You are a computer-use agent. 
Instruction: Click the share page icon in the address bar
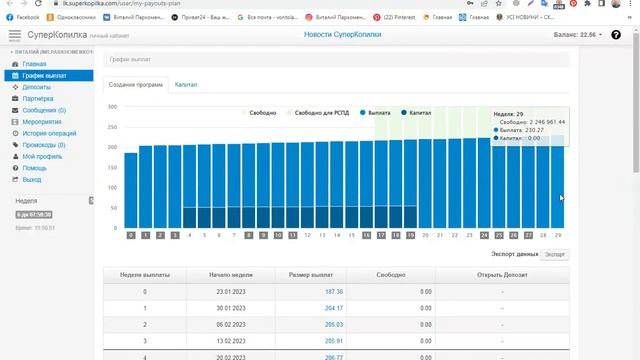pos(484,3)
